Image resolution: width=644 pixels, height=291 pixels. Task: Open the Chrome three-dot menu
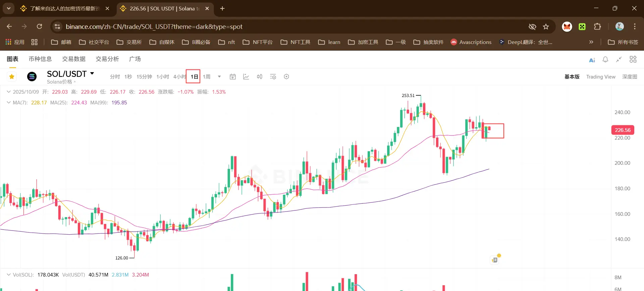635,27
